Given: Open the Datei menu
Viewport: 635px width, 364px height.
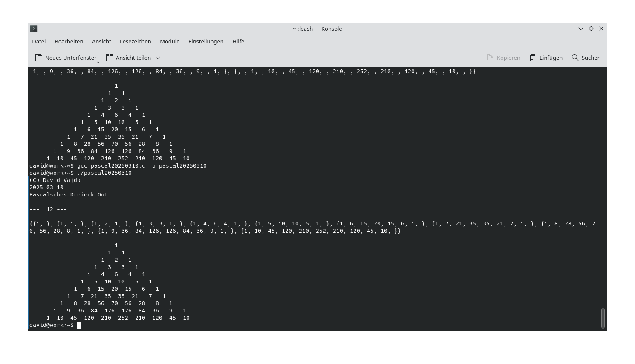Looking at the screenshot, I should [38, 41].
